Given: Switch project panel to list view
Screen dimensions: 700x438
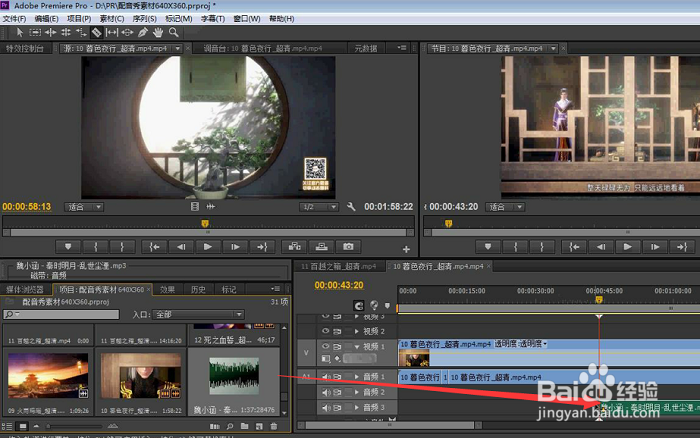Looking at the screenshot, I should pyautogui.click(x=7, y=426).
